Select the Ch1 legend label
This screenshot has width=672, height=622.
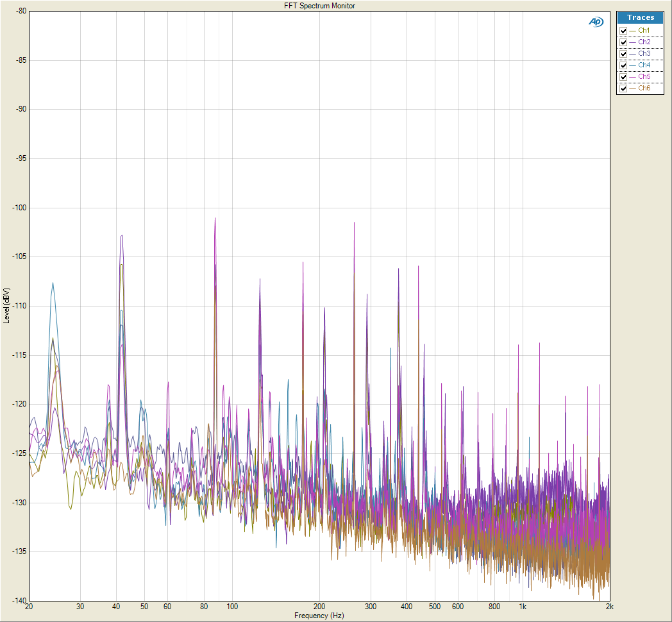(x=644, y=30)
